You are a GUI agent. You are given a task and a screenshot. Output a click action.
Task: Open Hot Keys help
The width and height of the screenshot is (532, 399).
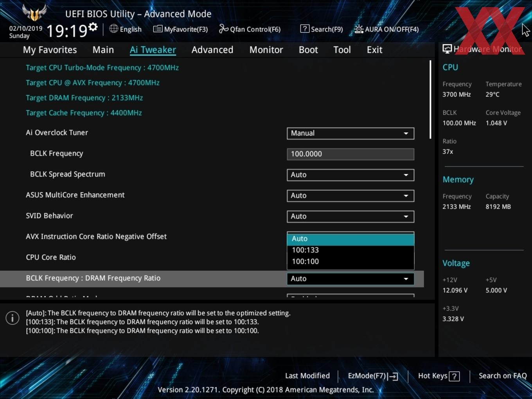[439, 376]
